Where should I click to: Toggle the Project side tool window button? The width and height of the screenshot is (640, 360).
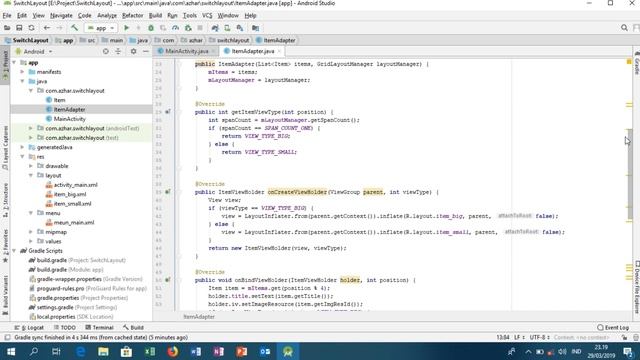click(x=5, y=65)
